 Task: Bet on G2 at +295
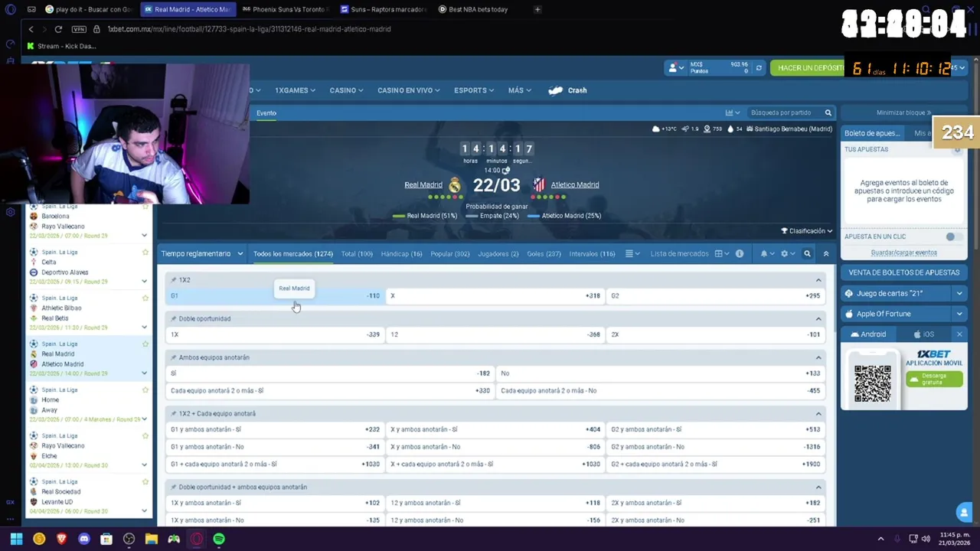click(715, 295)
